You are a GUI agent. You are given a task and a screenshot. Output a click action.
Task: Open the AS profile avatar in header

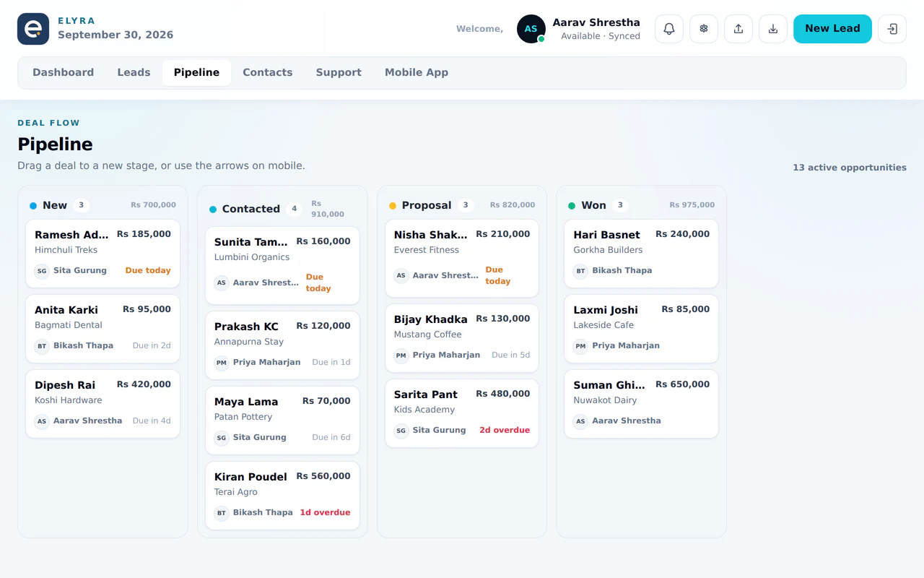[x=531, y=29]
